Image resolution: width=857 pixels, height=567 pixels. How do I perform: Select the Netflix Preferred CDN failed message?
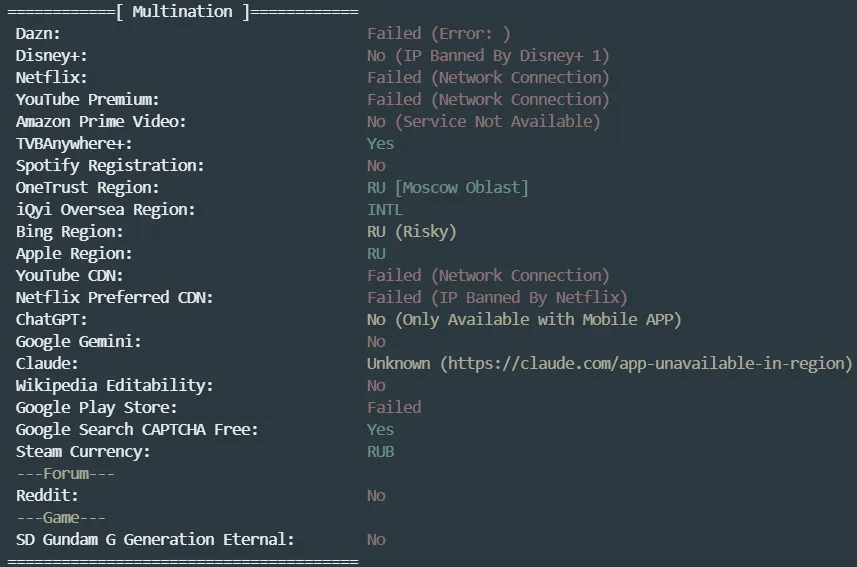coord(497,298)
